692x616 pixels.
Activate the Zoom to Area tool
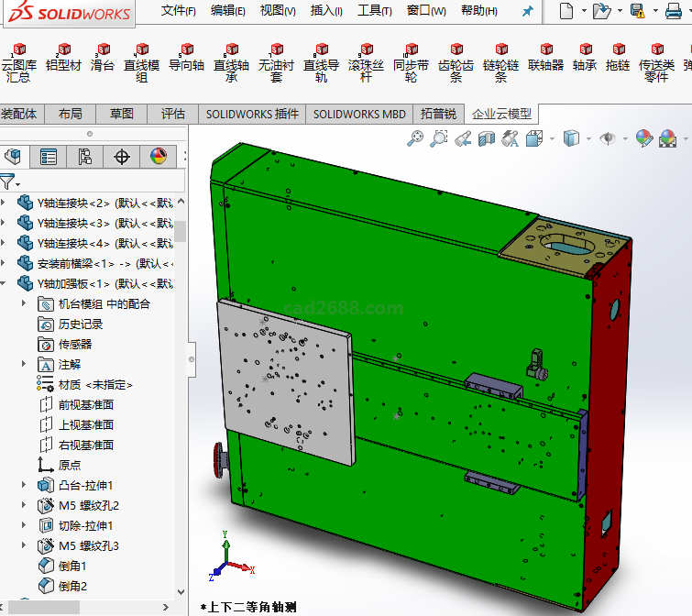(x=439, y=138)
